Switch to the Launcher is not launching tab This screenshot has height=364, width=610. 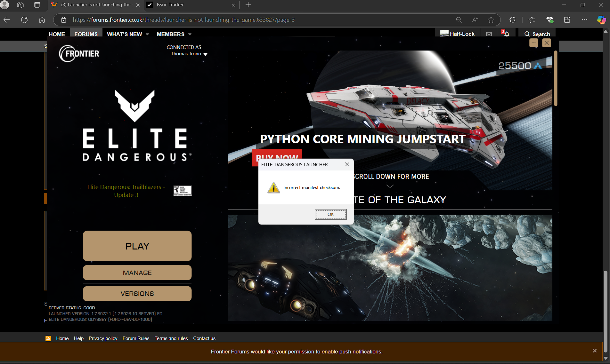(x=95, y=5)
